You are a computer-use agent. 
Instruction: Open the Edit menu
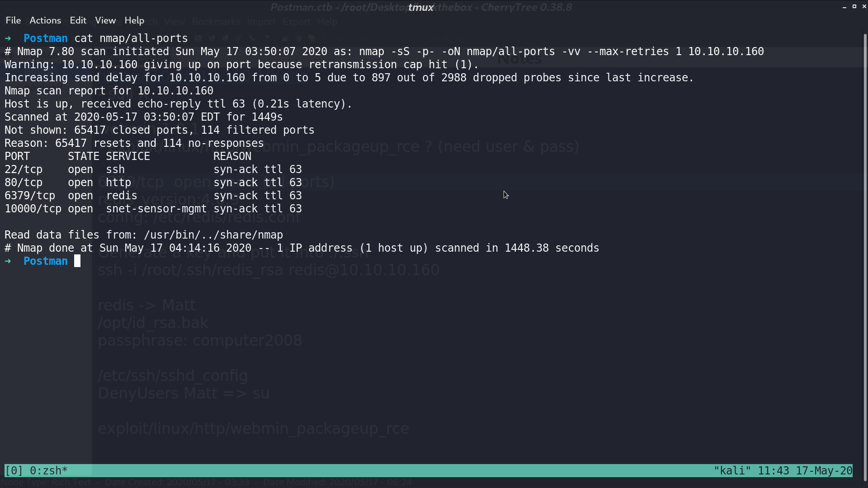pyautogui.click(x=78, y=20)
